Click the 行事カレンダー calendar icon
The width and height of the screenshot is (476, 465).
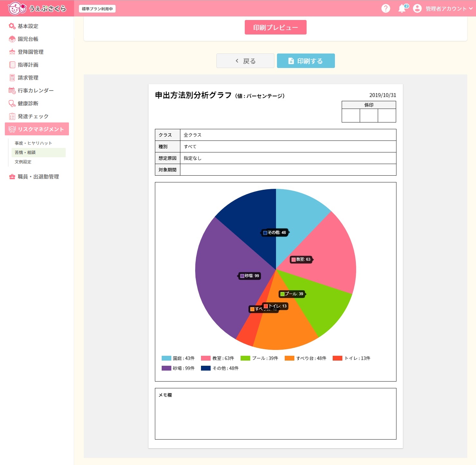(12, 91)
